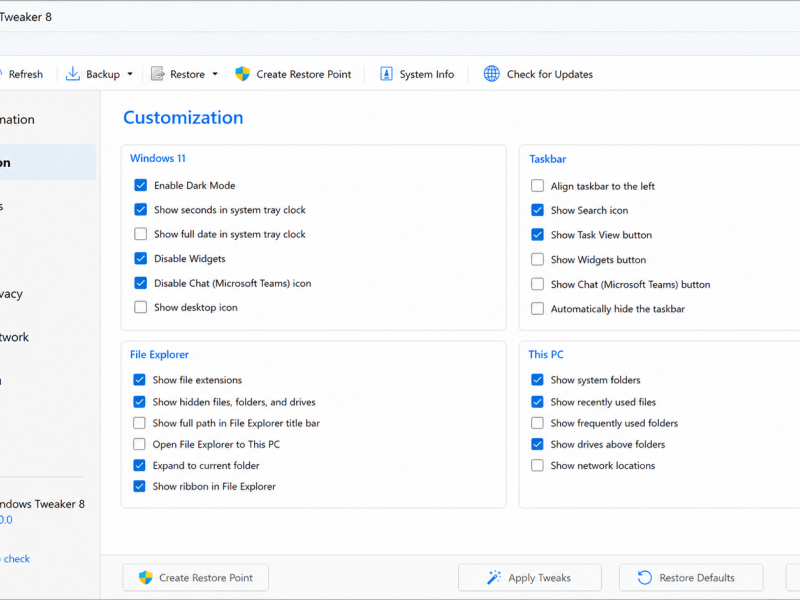Open the sidebar item ending in 'nation'
The width and height of the screenshot is (800, 600).
17,119
